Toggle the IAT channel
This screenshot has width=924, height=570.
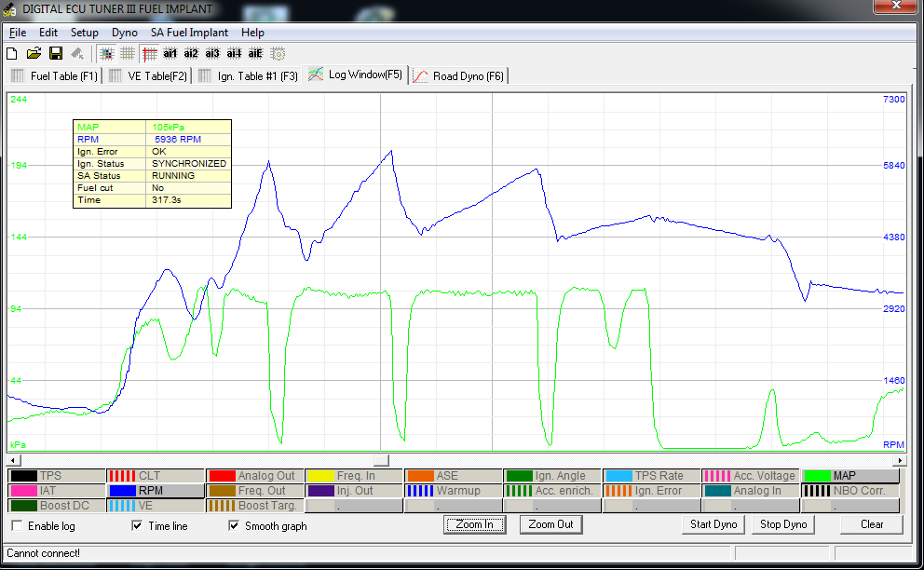[x=57, y=491]
